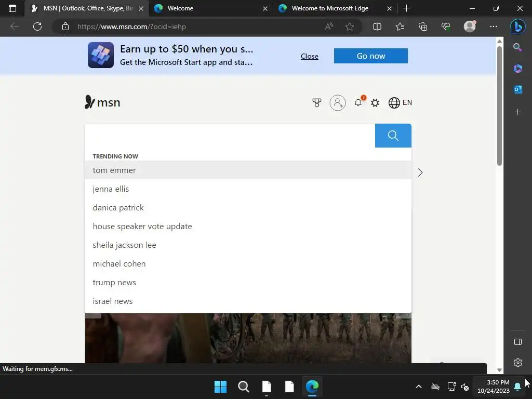This screenshot has width=532, height=399.
Task: Select trending search 'danica patrick'
Action: pyautogui.click(x=248, y=208)
